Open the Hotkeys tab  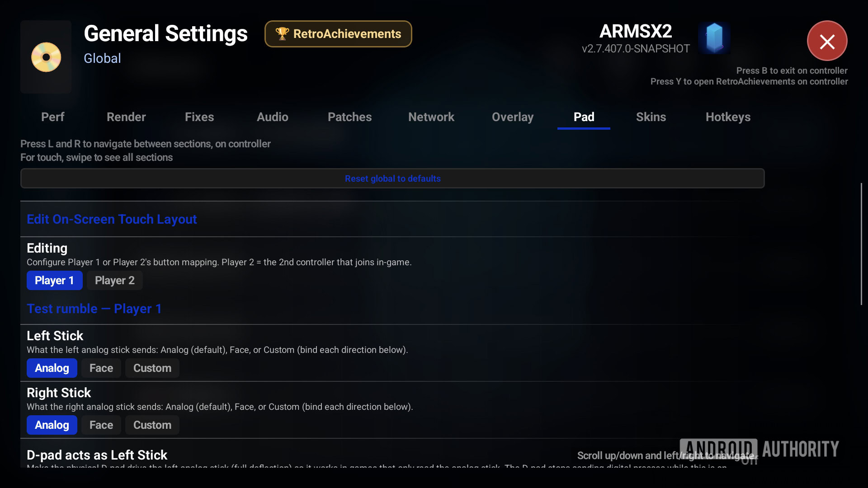(728, 117)
